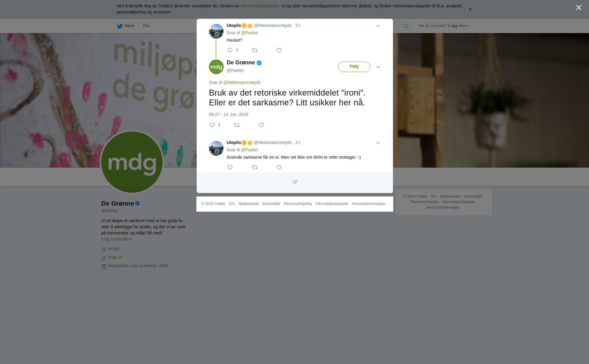Viewport: 589px width, 364px height.
Task: Dismiss the cookie notice banner
Action: 470,9
